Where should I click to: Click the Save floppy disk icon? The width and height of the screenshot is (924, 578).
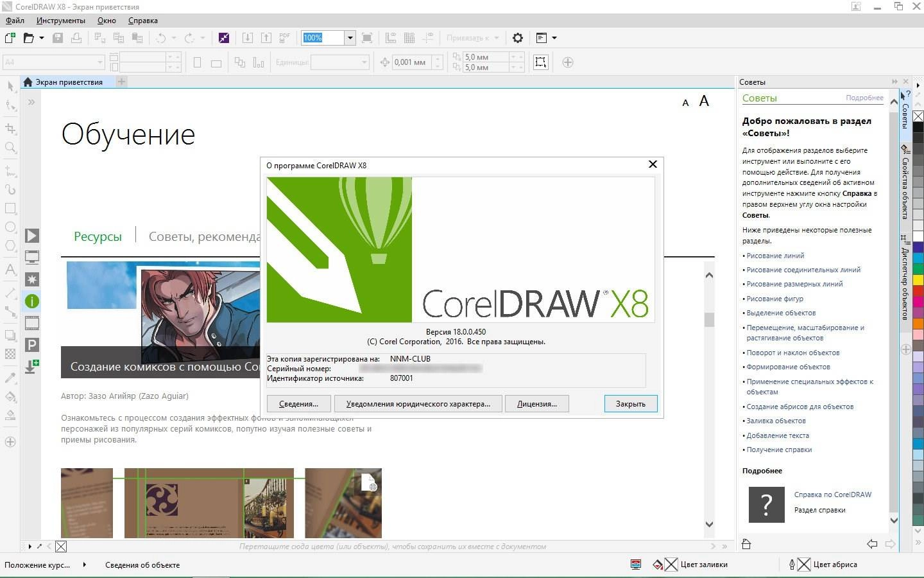tap(58, 38)
